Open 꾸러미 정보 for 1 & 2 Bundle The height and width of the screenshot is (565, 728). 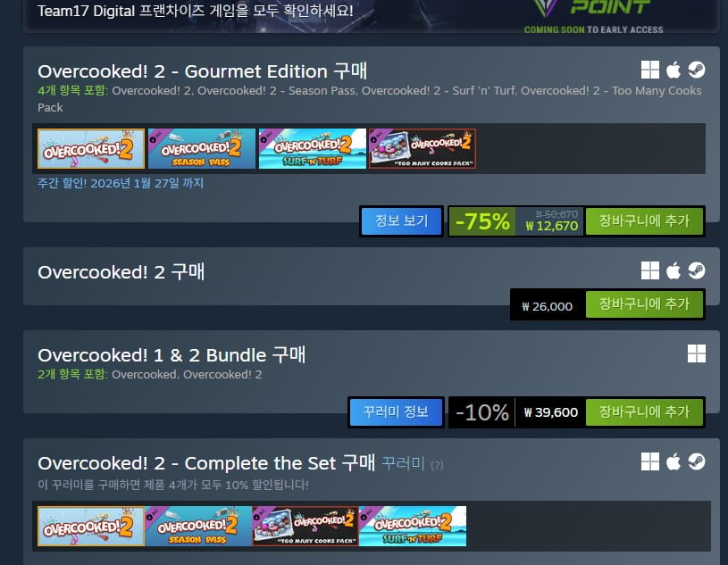[396, 411]
